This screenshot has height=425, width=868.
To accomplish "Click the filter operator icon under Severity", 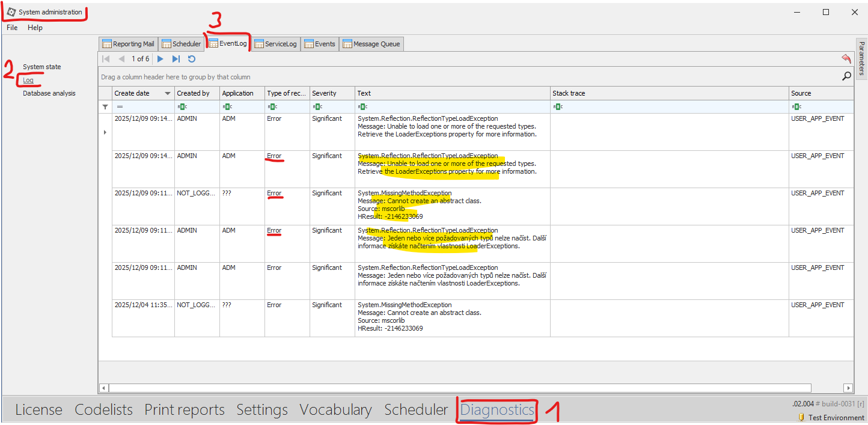I will click(x=316, y=106).
